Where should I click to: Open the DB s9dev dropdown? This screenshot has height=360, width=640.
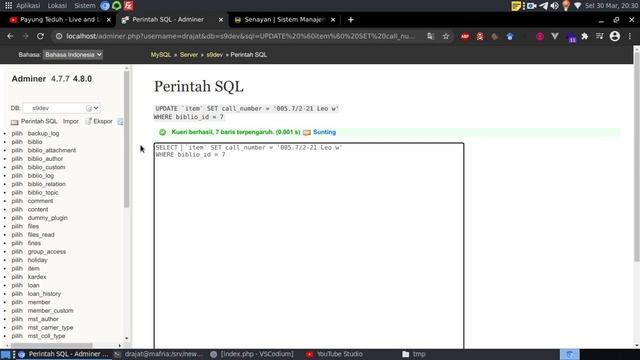[x=61, y=108]
